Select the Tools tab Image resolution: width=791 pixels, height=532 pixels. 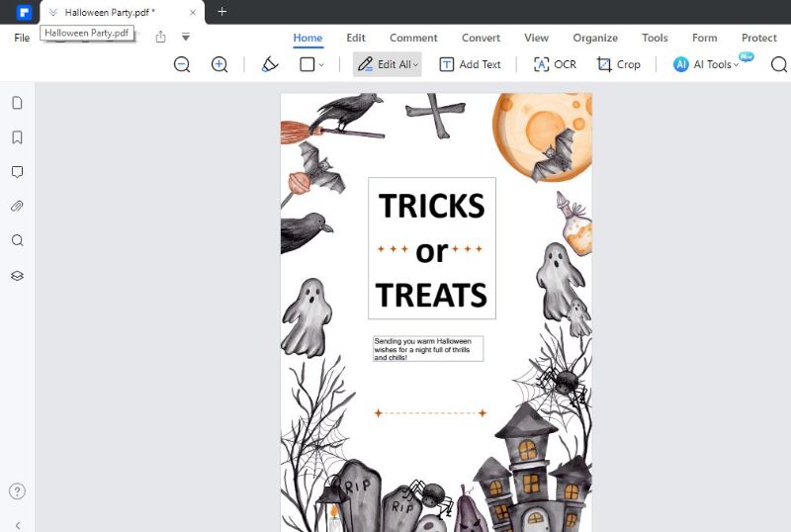[x=655, y=38]
